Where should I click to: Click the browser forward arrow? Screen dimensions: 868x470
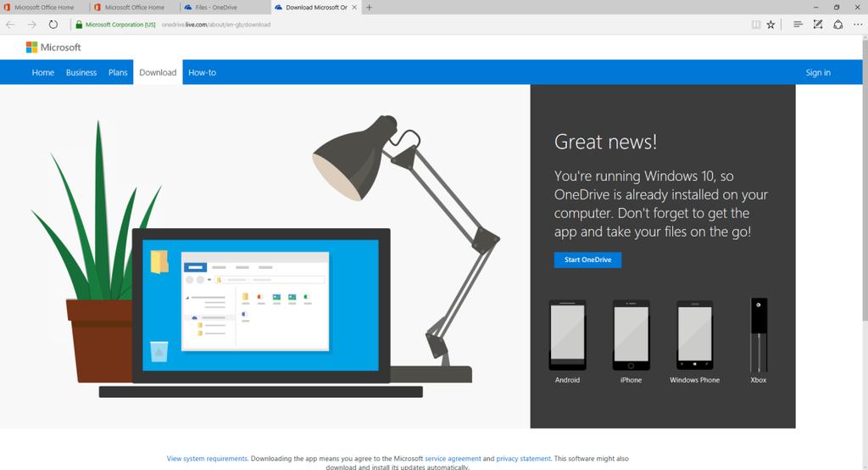point(31,25)
